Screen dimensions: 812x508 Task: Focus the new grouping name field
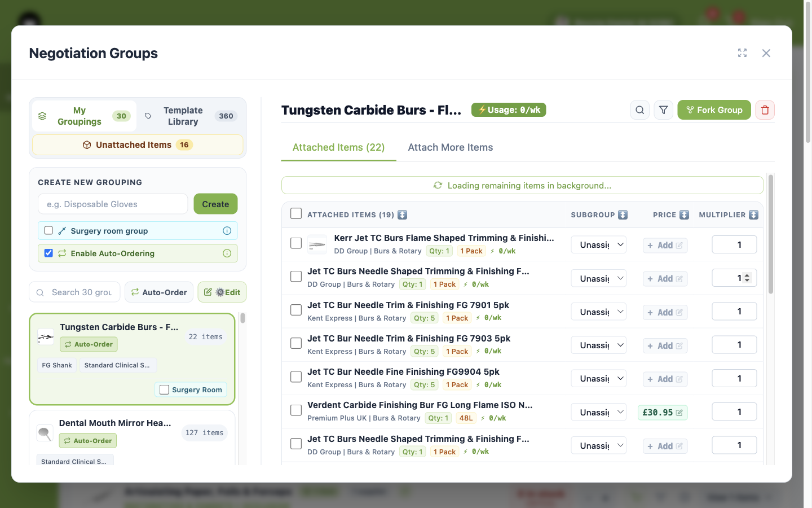pos(113,204)
